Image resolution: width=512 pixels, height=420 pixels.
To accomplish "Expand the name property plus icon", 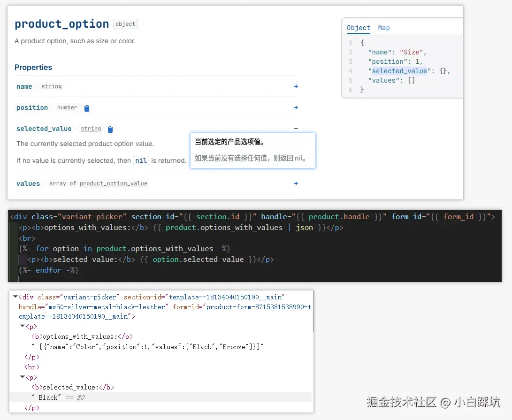I will pyautogui.click(x=296, y=86).
